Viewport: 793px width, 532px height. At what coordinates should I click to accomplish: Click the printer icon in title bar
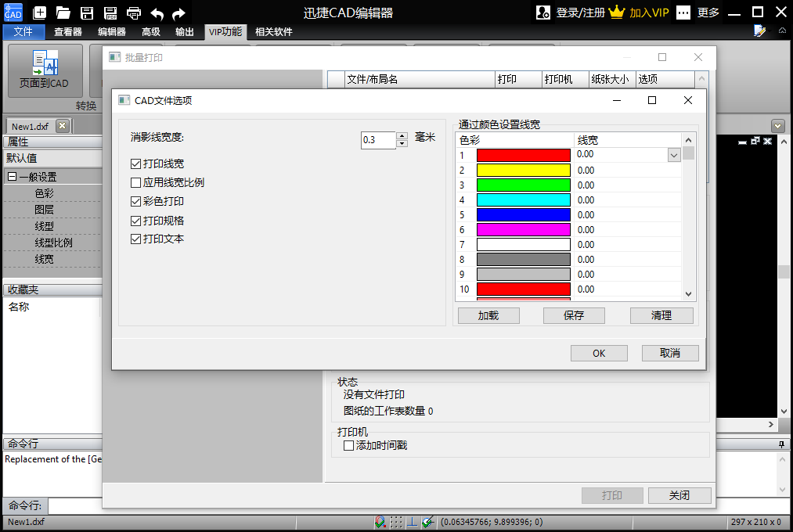point(134,13)
